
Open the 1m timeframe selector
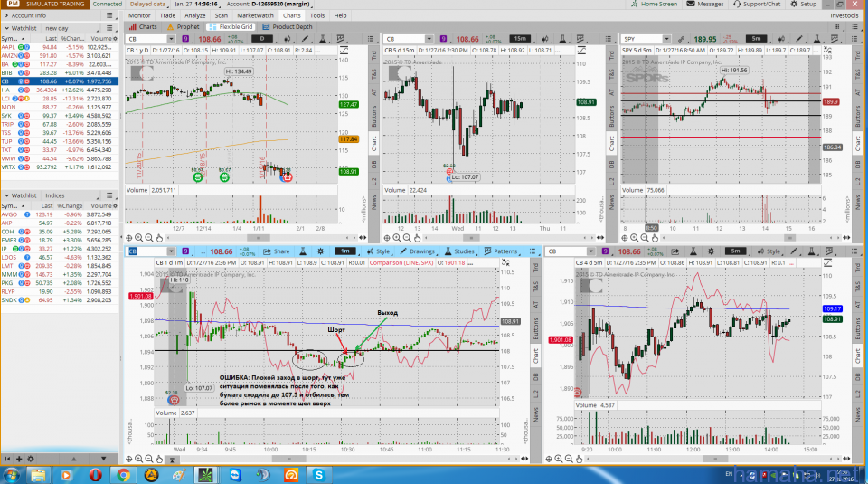click(x=344, y=251)
